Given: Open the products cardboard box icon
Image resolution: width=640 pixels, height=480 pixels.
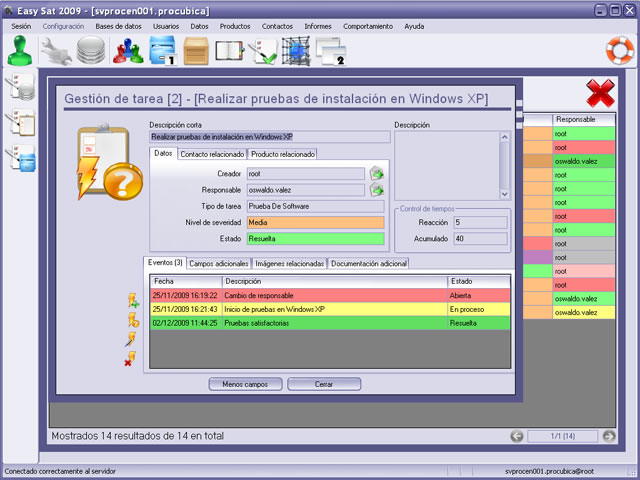Looking at the screenshot, I should coord(196,51).
